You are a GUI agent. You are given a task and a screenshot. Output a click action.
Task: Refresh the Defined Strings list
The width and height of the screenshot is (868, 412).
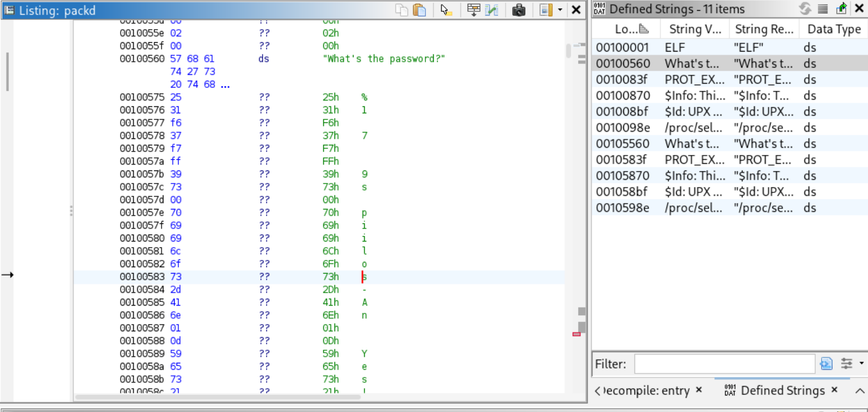coord(805,9)
